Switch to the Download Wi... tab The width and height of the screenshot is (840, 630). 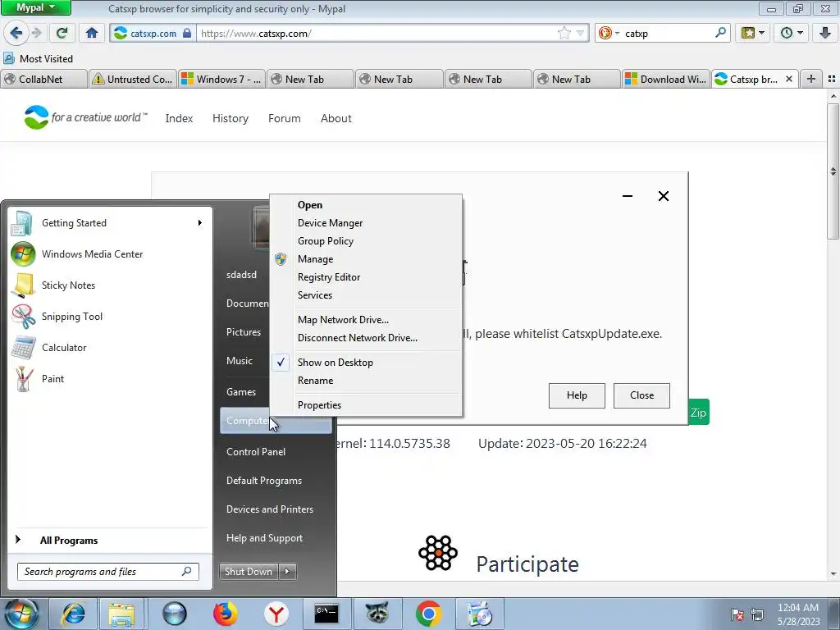[666, 80]
